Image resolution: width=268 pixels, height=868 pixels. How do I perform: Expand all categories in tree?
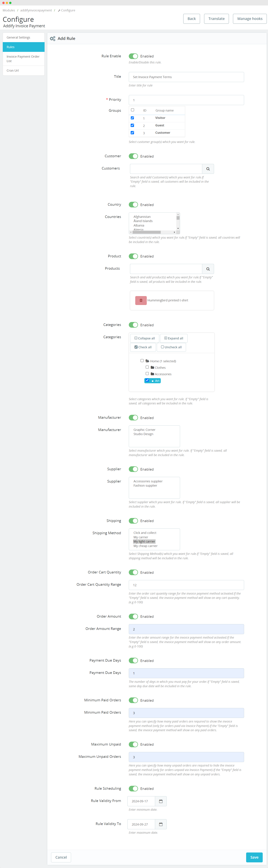click(x=174, y=338)
